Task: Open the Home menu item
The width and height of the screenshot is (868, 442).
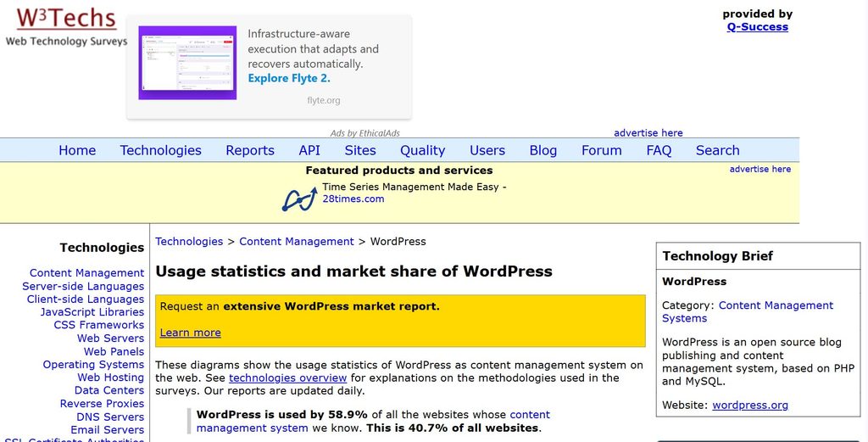Action: tap(77, 151)
